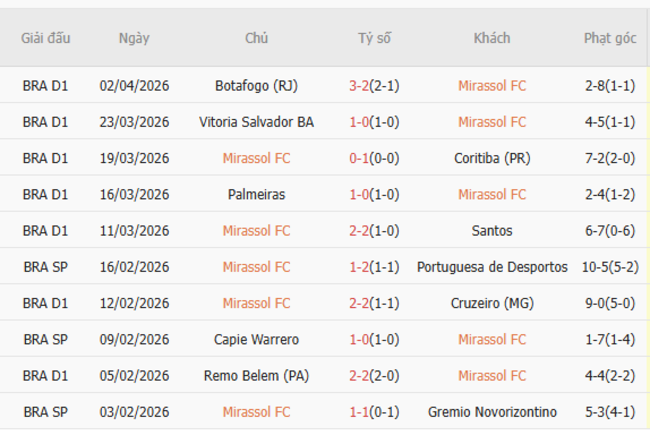The width and height of the screenshot is (650, 435).
Task: Select the "Phạt góc" column header
Action: (x=610, y=38)
